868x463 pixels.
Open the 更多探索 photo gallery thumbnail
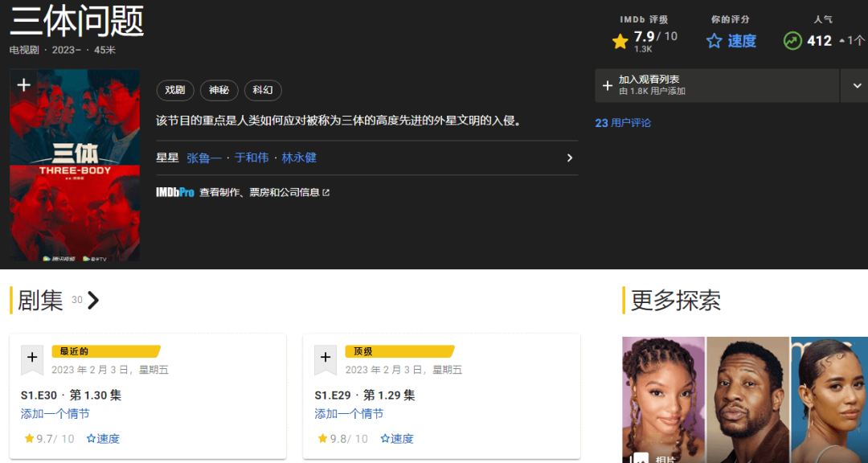point(745,399)
